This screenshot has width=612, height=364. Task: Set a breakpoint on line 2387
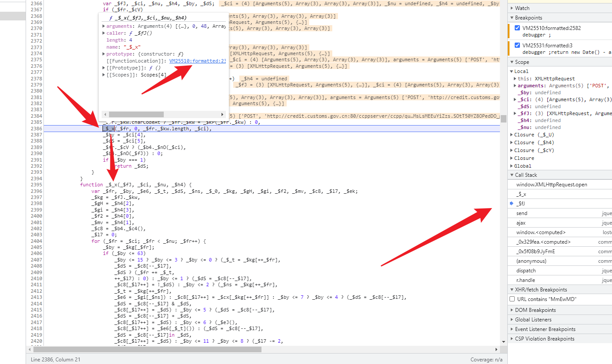[36, 135]
